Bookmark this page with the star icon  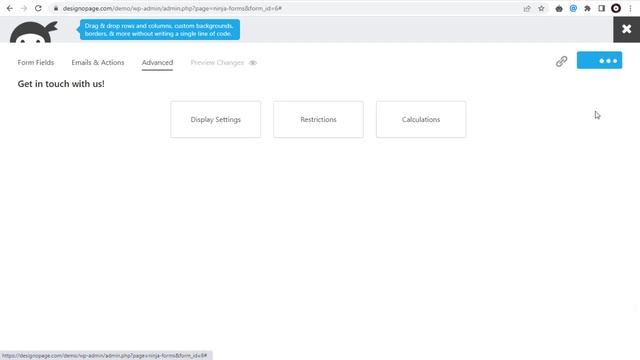click(x=541, y=8)
